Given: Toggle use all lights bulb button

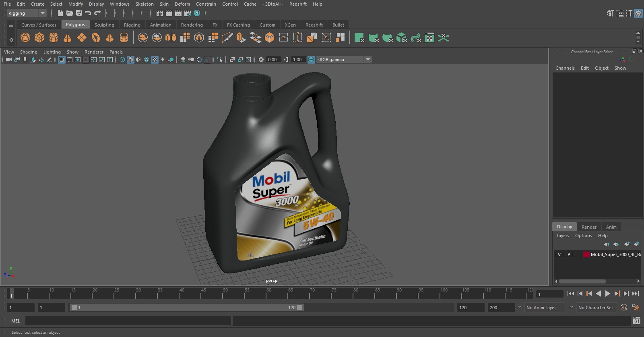Looking at the screenshot, I should point(163,60).
